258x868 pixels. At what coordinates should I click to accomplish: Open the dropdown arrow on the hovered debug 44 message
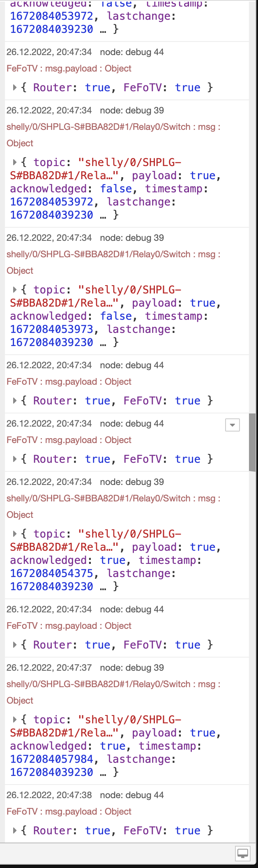click(233, 425)
